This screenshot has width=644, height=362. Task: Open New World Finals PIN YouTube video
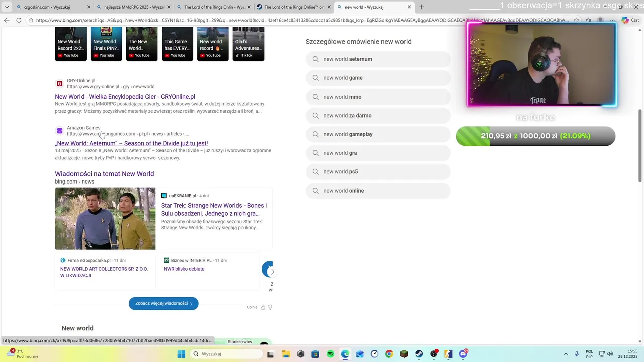(x=106, y=44)
